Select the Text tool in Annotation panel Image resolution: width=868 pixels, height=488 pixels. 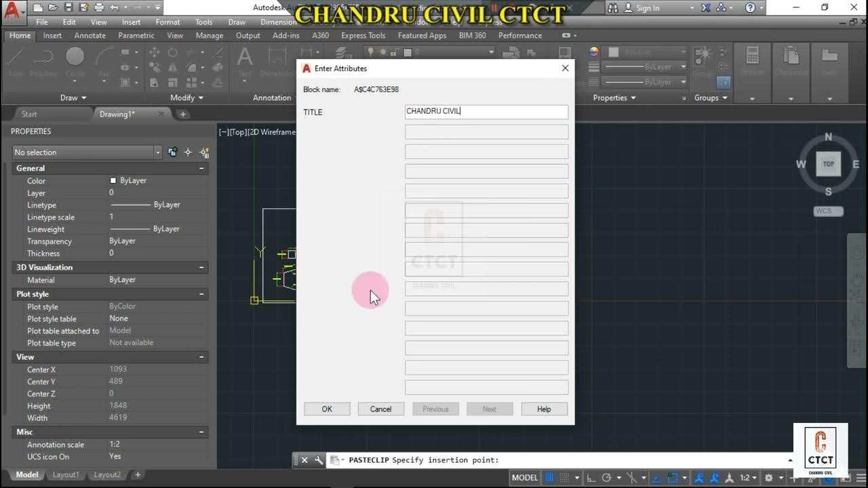(x=244, y=61)
